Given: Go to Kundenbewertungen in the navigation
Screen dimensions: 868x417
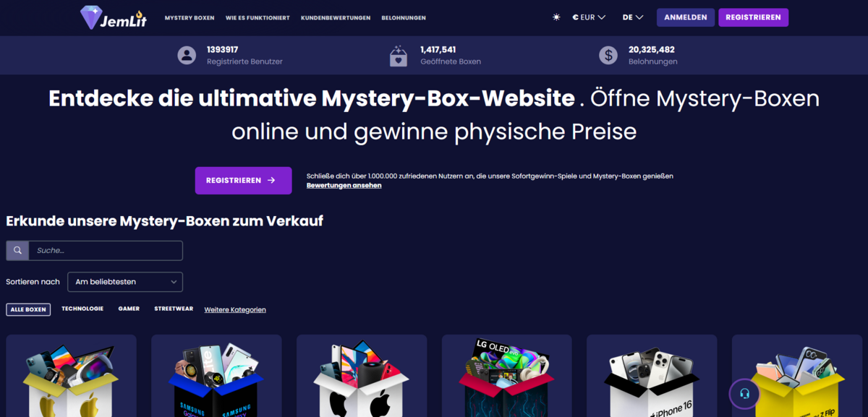Looking at the screenshot, I should [x=336, y=17].
